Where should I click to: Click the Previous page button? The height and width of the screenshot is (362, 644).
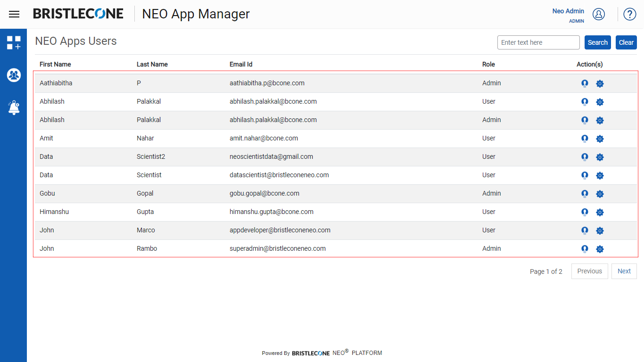(x=590, y=271)
